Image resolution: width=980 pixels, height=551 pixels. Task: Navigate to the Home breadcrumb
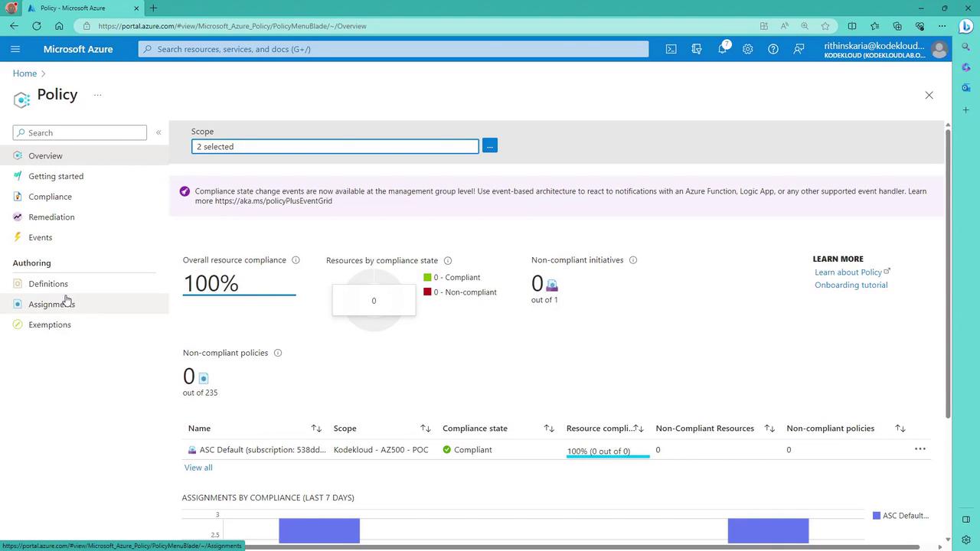coord(24,73)
